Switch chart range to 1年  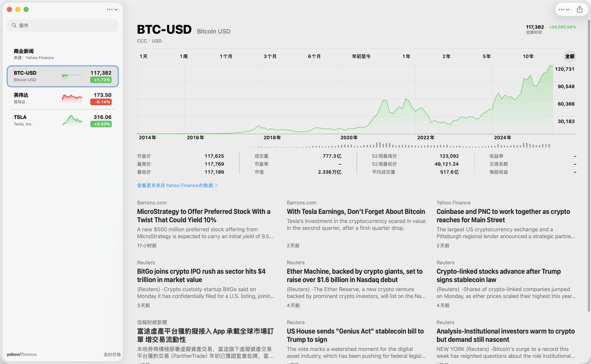click(x=406, y=57)
